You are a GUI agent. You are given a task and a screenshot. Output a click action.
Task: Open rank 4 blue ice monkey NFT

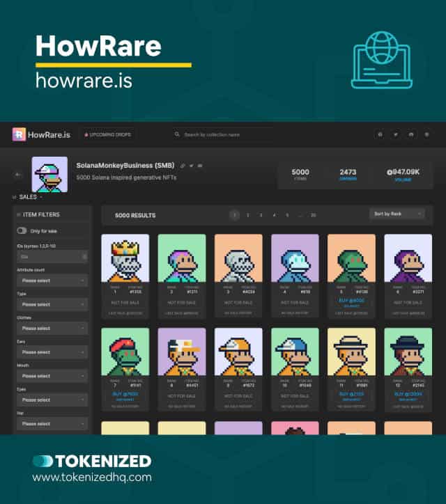click(x=295, y=258)
